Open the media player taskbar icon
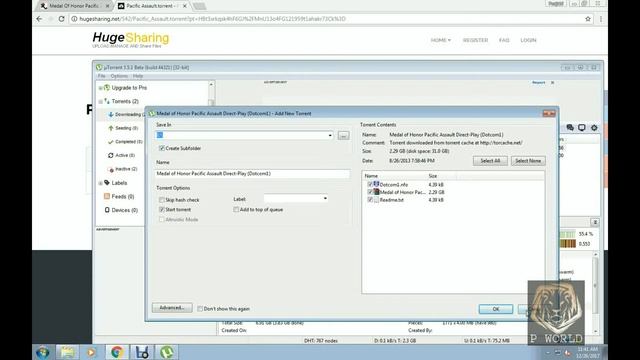 coord(91,352)
